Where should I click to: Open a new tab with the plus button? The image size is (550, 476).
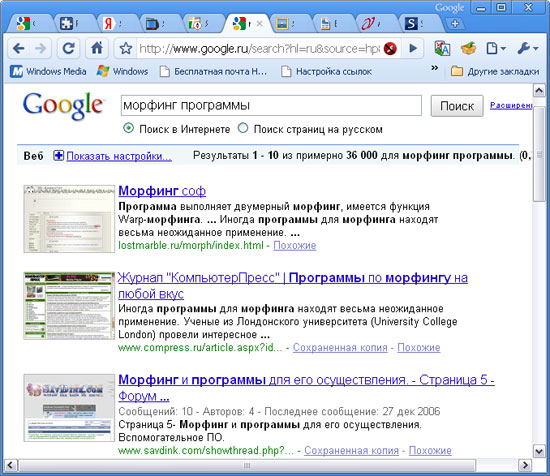455,24
